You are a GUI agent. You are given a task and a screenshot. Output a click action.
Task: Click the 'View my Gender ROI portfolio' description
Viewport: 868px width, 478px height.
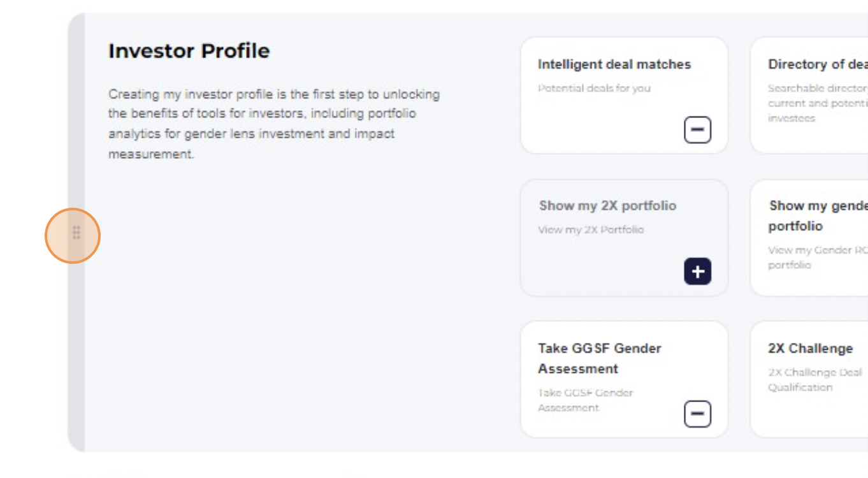coord(818,257)
